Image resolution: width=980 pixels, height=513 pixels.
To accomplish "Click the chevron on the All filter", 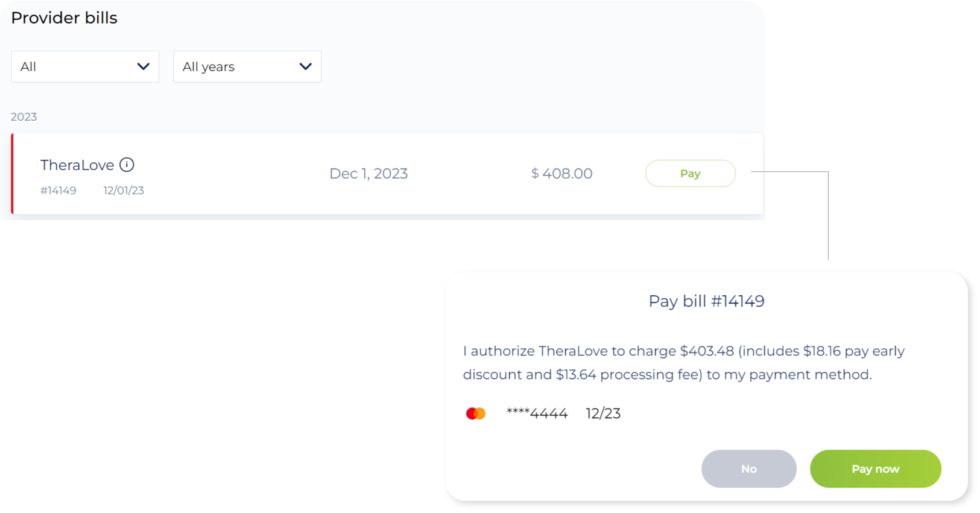I will (144, 66).
